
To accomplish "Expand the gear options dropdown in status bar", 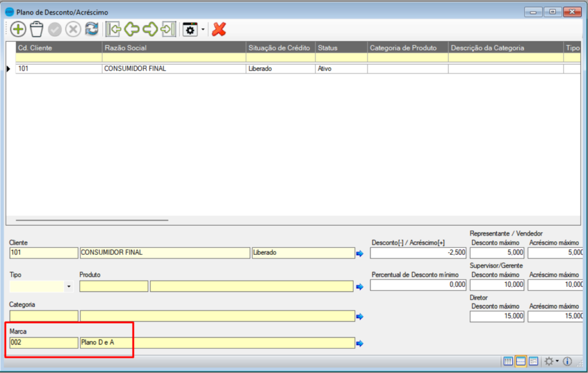I will [556, 362].
